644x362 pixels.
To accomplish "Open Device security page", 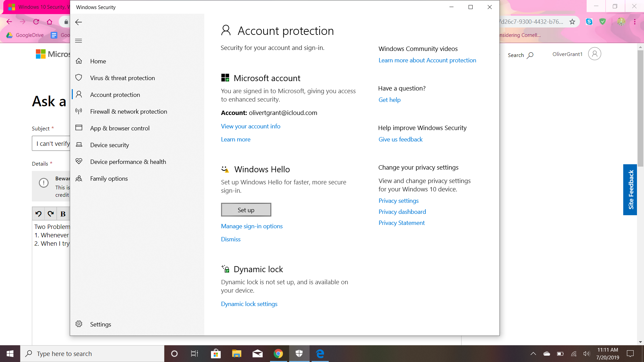I will tap(109, 145).
